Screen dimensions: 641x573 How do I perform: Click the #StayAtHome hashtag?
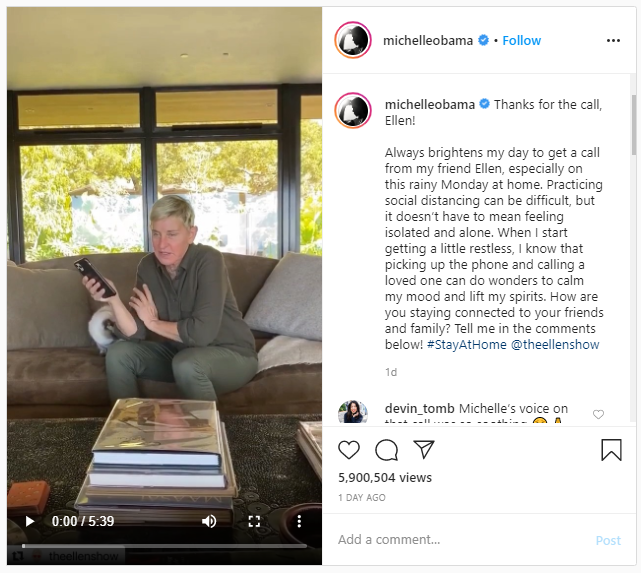click(466, 345)
